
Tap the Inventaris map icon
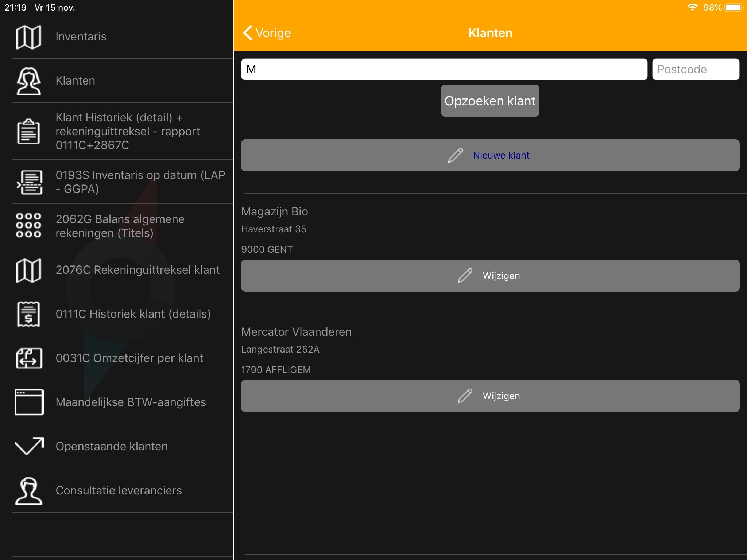(28, 37)
